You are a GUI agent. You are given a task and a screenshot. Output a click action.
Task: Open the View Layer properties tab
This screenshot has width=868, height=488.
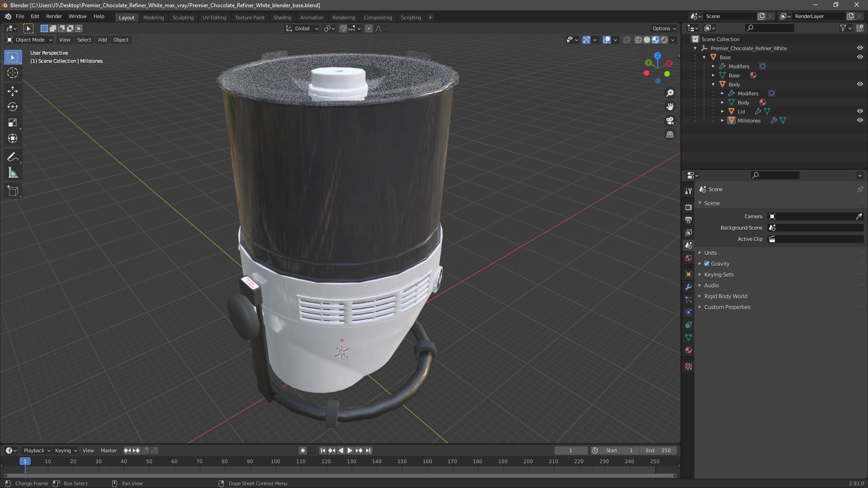tap(689, 233)
